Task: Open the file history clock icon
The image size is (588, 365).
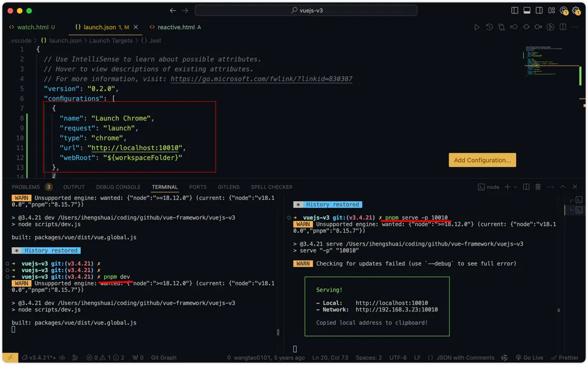Action: 489,27
